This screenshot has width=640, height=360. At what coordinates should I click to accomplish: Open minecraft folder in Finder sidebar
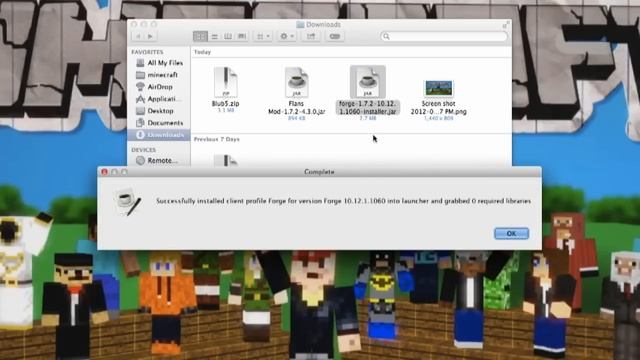[159, 75]
